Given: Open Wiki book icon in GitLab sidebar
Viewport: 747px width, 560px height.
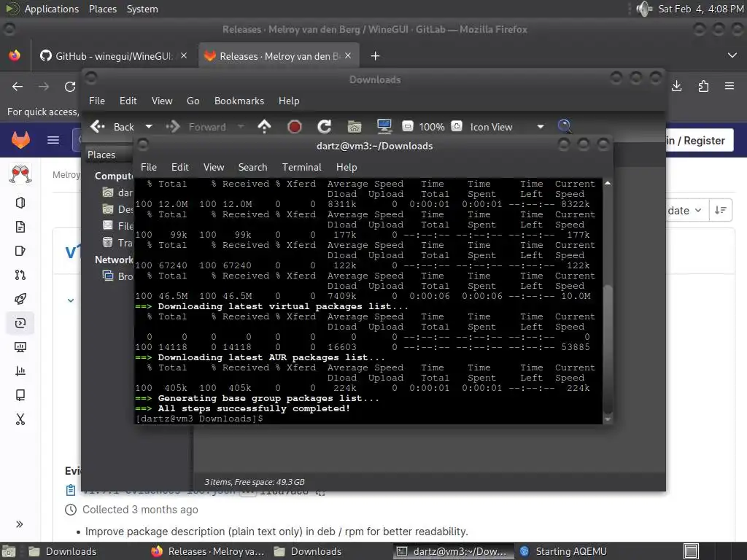Looking at the screenshot, I should pyautogui.click(x=20, y=395).
